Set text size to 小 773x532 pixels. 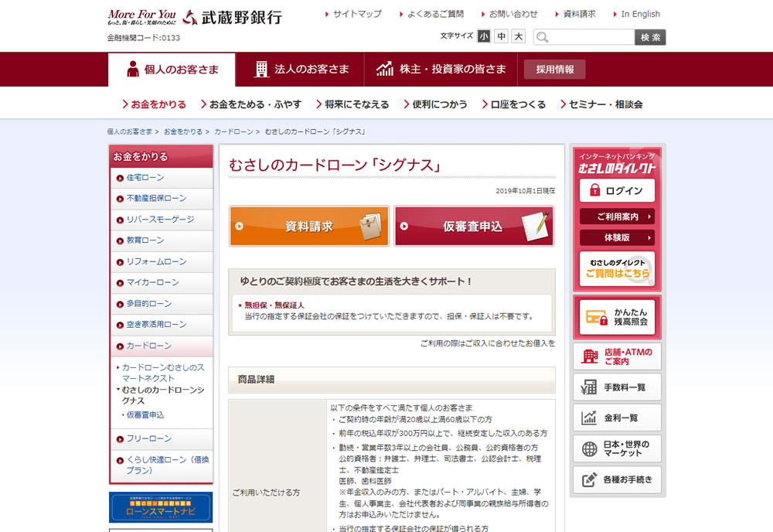[484, 36]
